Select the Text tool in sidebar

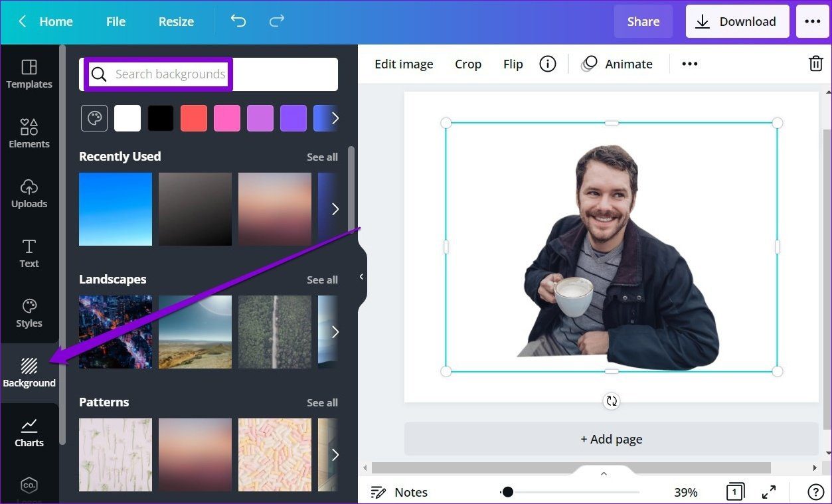point(29,253)
